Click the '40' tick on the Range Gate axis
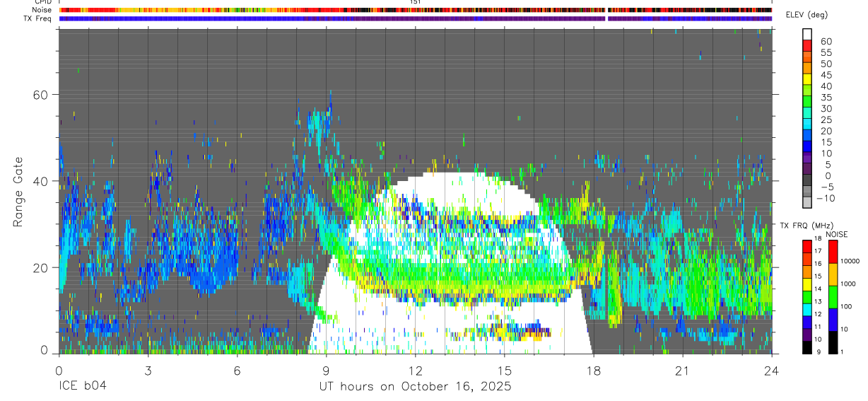The image size is (868, 401). [x=41, y=181]
